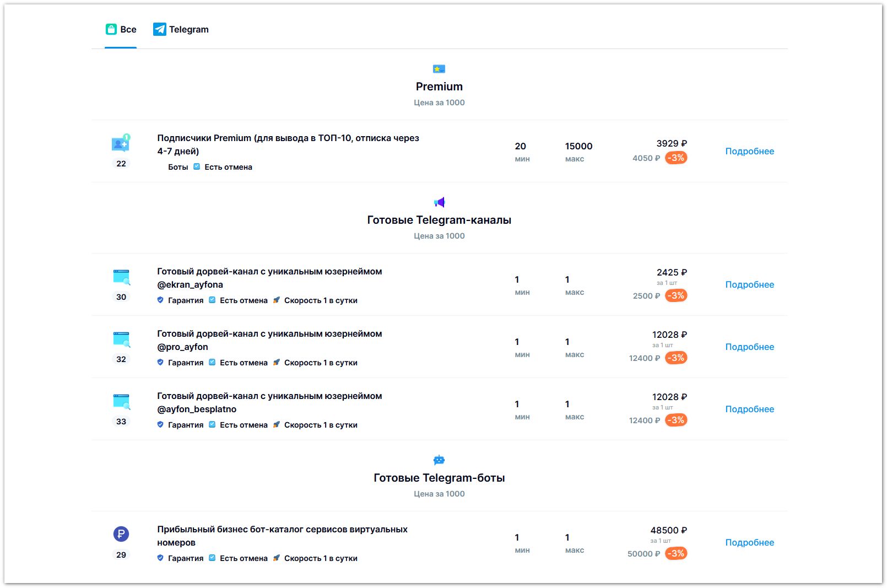Click Есть отмена check icon in bot-catalog row
Image resolution: width=887 pixels, height=588 pixels.
212,558
